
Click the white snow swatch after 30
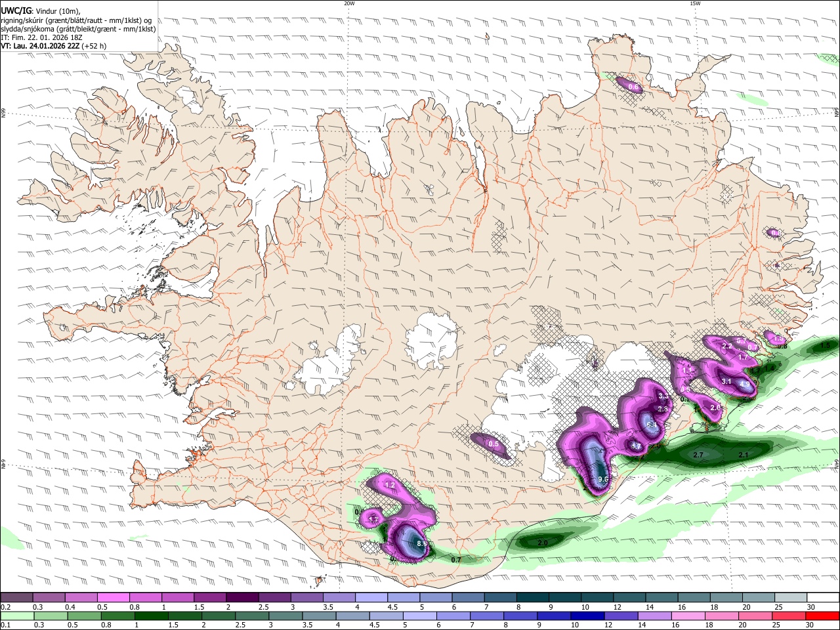823,598
